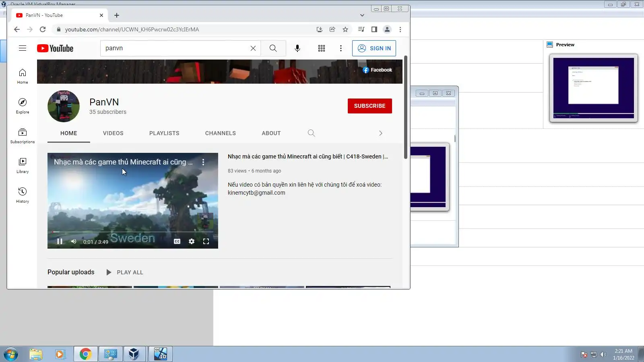
Task: Switch to the ABOUT tab
Action: pos(271,133)
